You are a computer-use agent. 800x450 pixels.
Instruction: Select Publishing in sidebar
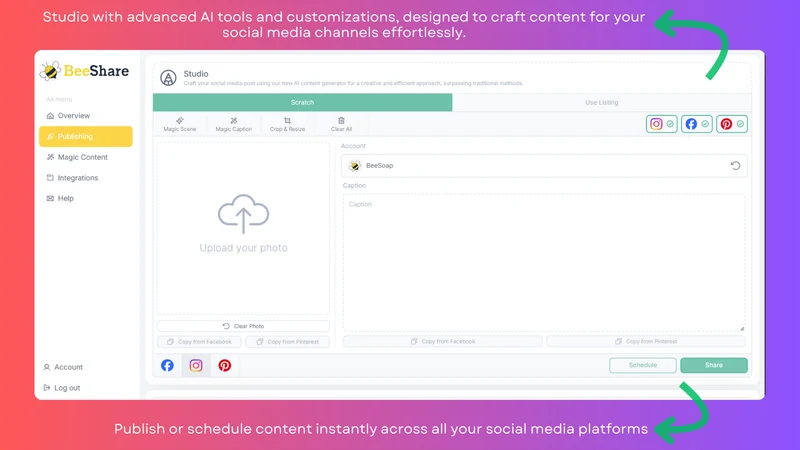point(86,136)
